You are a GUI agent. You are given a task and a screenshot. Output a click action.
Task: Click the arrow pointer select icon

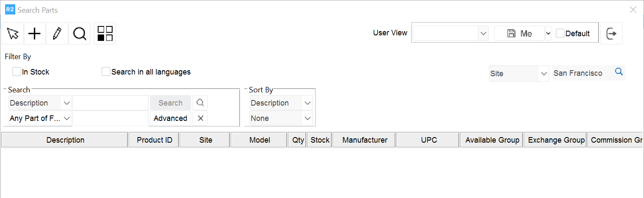[x=13, y=34]
